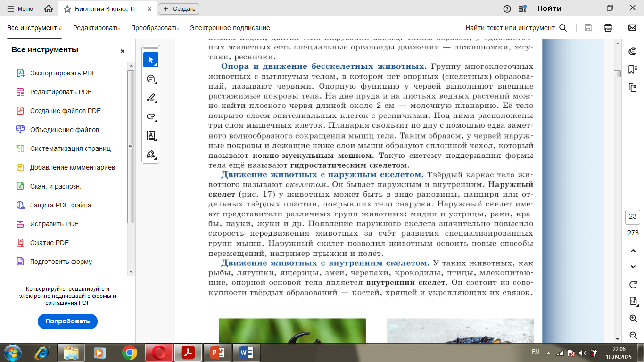Select the freehand draw tool
Image resolution: width=644 pixels, height=362 pixels.
pos(151,116)
